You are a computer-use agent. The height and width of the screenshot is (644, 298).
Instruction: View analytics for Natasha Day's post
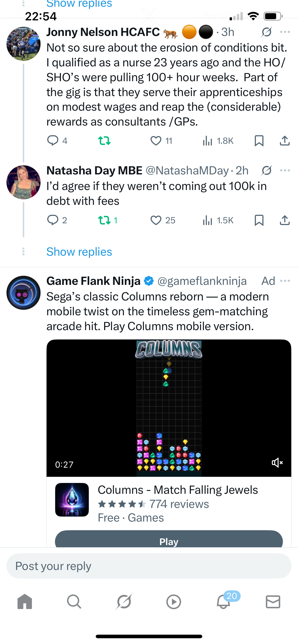click(x=218, y=220)
